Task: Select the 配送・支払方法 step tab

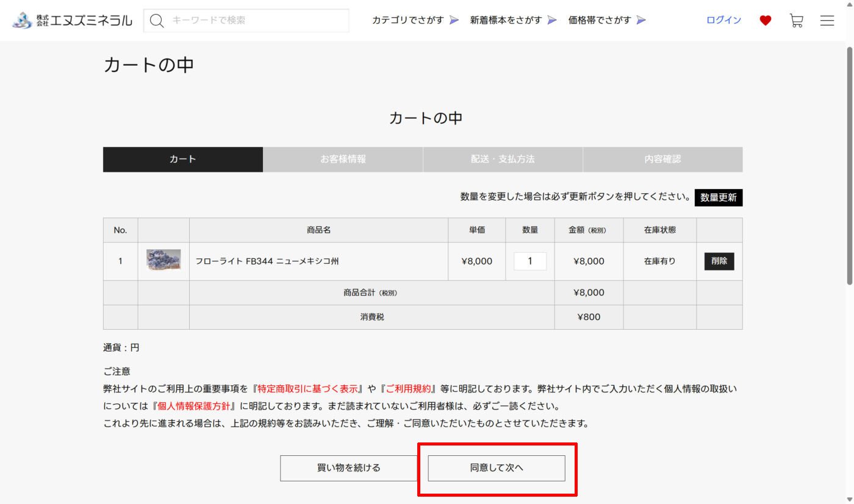Action: coord(503,159)
